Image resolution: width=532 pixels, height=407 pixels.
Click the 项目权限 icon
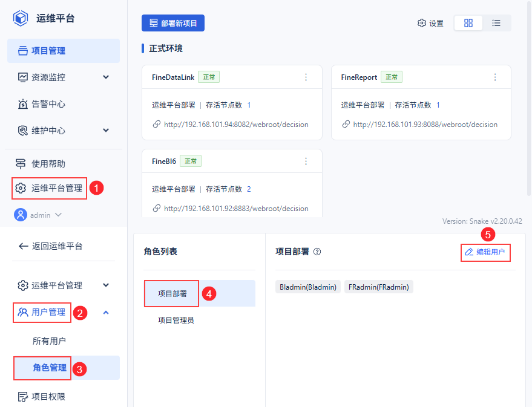pyautogui.click(x=23, y=397)
